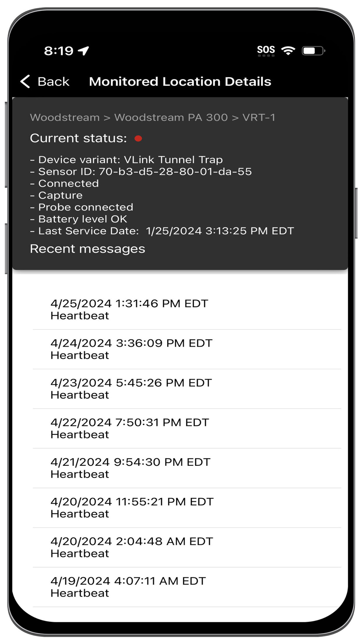Tap the Last Service Date entry
This screenshot has width=362, height=644.
[162, 231]
